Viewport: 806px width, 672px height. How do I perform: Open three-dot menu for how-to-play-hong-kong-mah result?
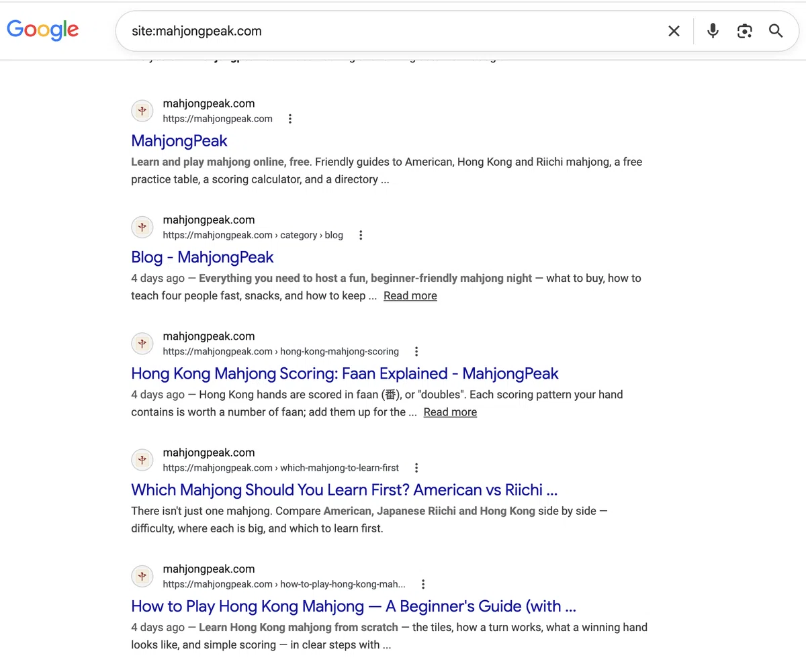(423, 584)
